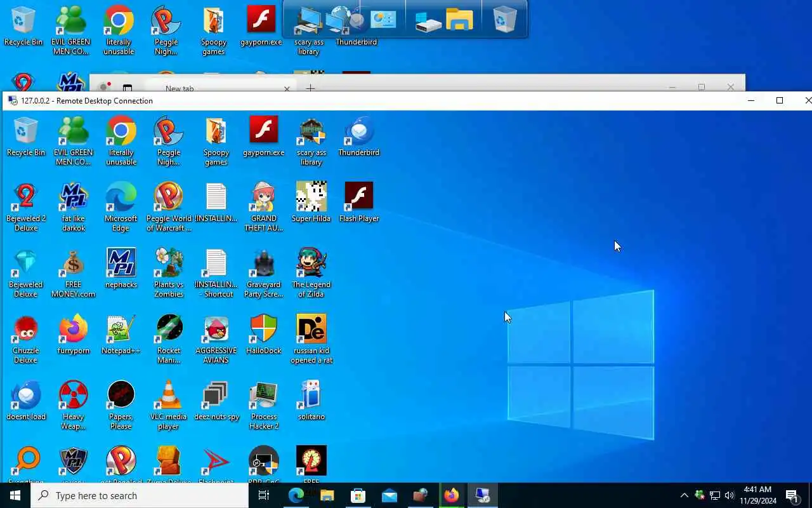812x508 pixels.
Task: Select Peggle Nights icon in Remote Desktop window
Action: click(169, 141)
